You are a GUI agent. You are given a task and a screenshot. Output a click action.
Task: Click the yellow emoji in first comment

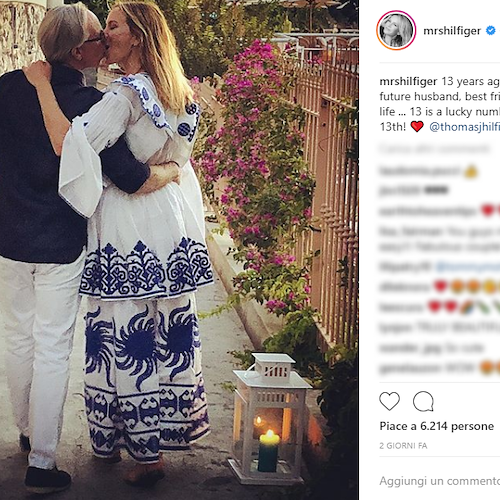click(470, 171)
